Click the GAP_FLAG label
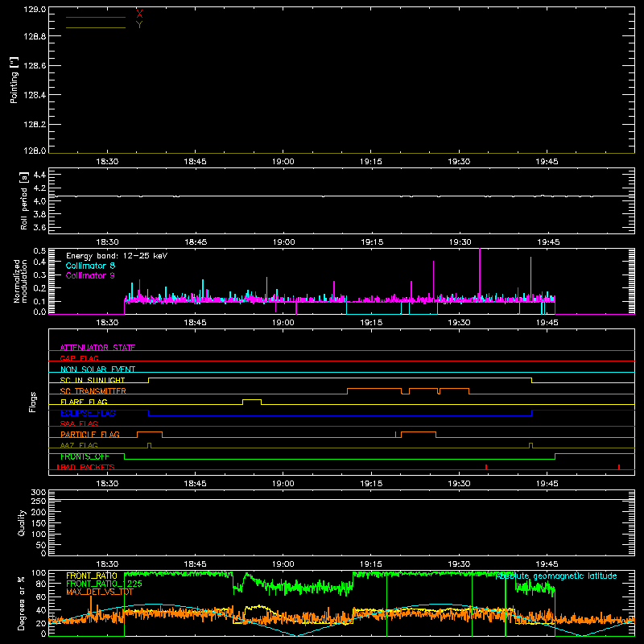This screenshot has width=644, height=644. pyautogui.click(x=79, y=358)
